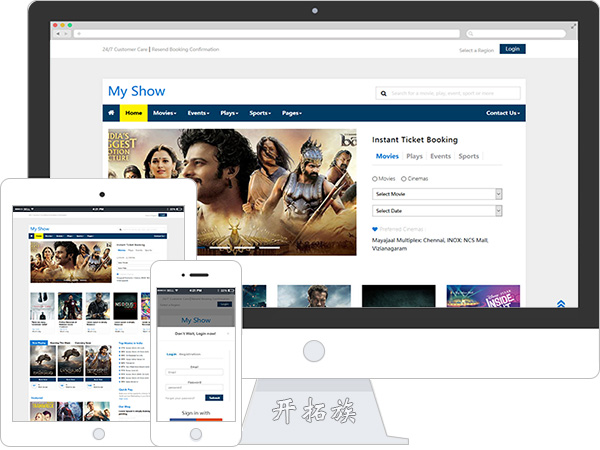The image size is (600, 450).
Task: Open 24/7 Customer Care link
Action: [125, 49]
